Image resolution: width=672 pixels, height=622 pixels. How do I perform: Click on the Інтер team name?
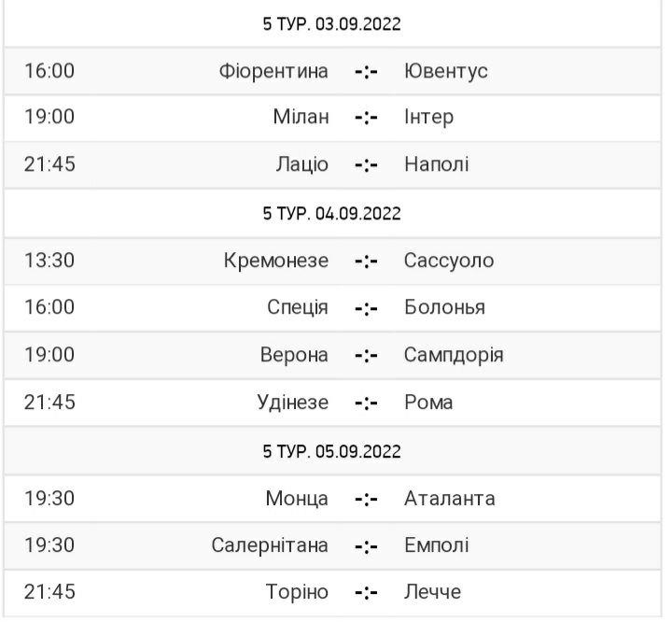pyautogui.click(x=428, y=117)
